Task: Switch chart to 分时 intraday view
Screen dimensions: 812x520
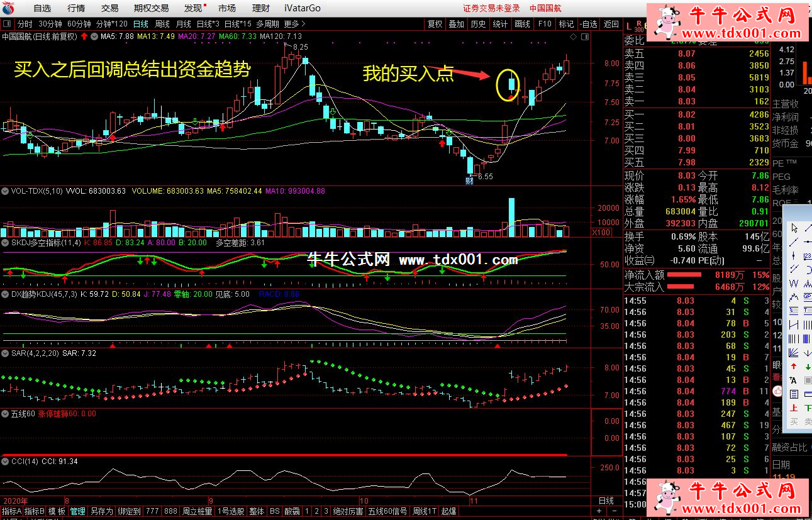Action: point(25,24)
